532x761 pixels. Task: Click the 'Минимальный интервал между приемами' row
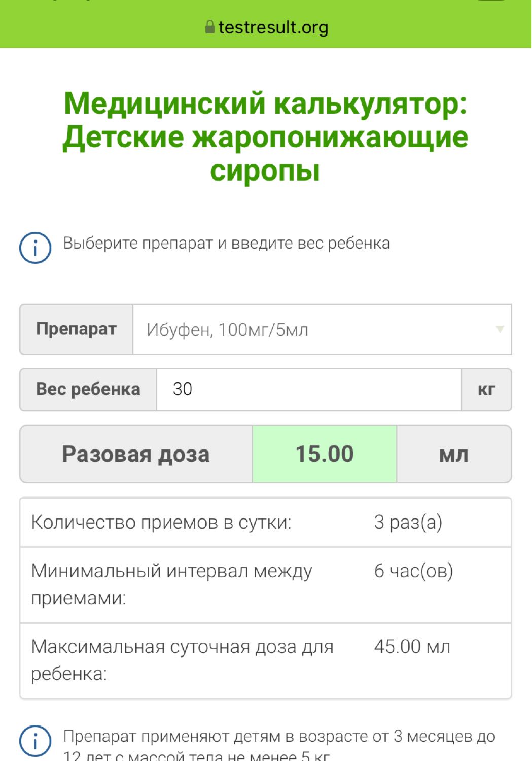tap(266, 585)
